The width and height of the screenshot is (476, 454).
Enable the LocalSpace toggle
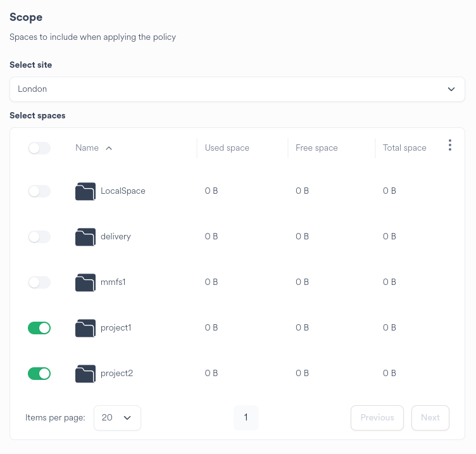tap(39, 191)
